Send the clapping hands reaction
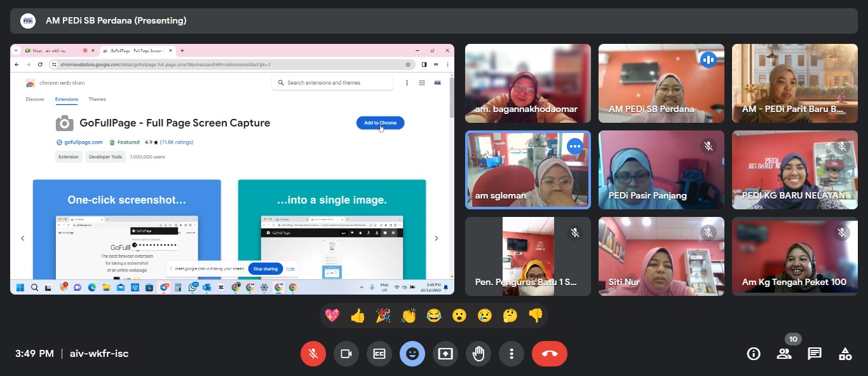The height and width of the screenshot is (376, 868). tap(409, 316)
